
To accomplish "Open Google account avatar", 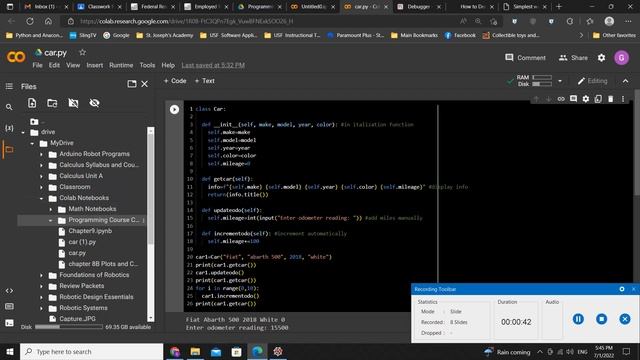I will tap(621, 58).
